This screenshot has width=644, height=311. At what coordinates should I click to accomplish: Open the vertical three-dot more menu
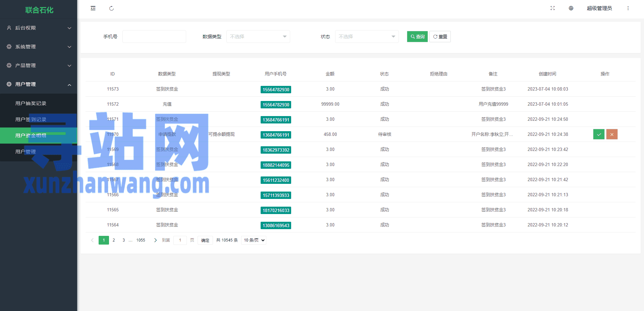click(x=628, y=8)
